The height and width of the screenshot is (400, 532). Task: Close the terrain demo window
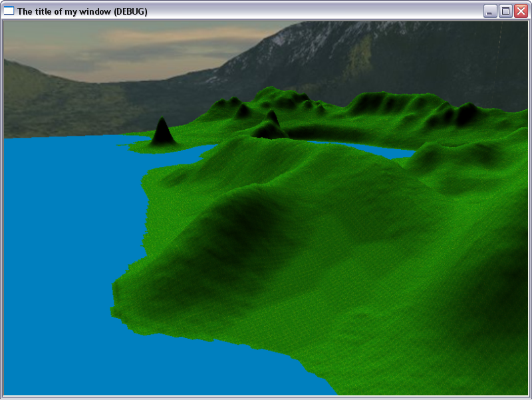click(x=520, y=11)
